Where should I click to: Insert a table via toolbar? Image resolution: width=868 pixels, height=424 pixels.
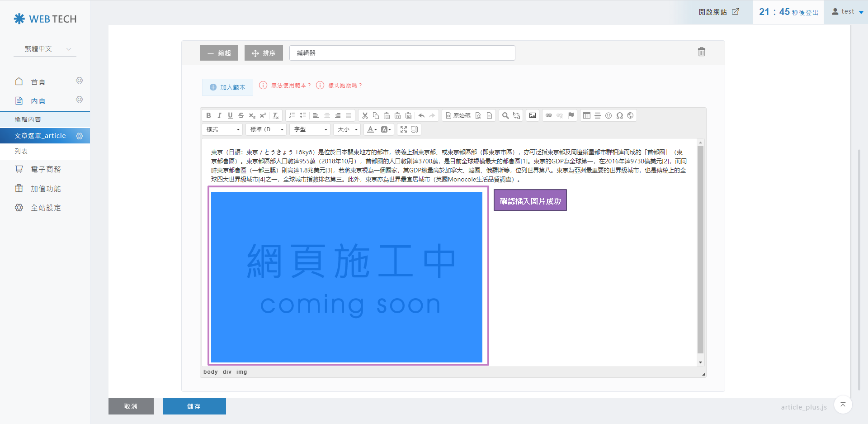pos(587,115)
